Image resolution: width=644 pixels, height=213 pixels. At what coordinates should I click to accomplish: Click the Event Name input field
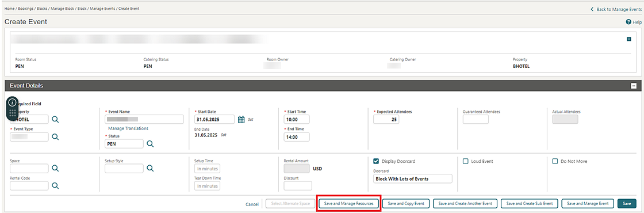[x=144, y=119]
